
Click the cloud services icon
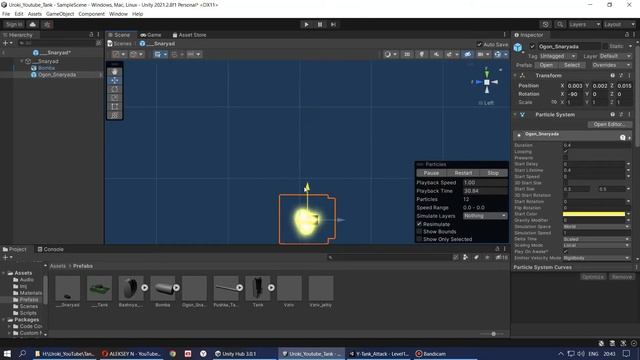point(33,24)
